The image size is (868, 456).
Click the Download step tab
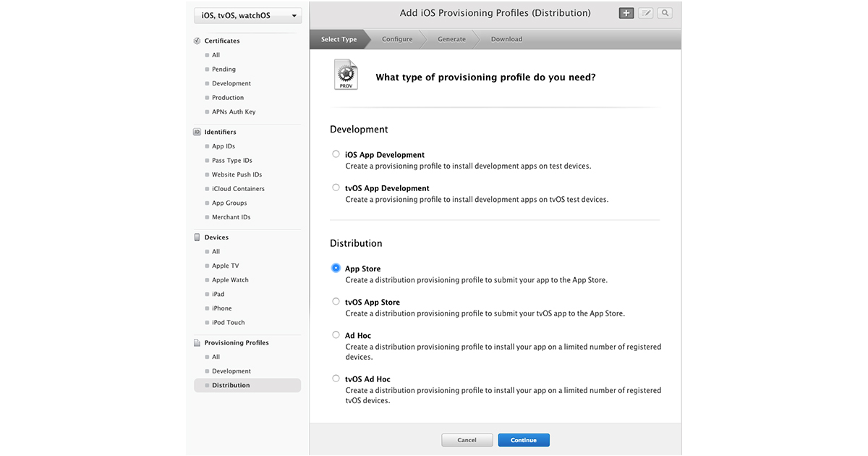(x=506, y=39)
